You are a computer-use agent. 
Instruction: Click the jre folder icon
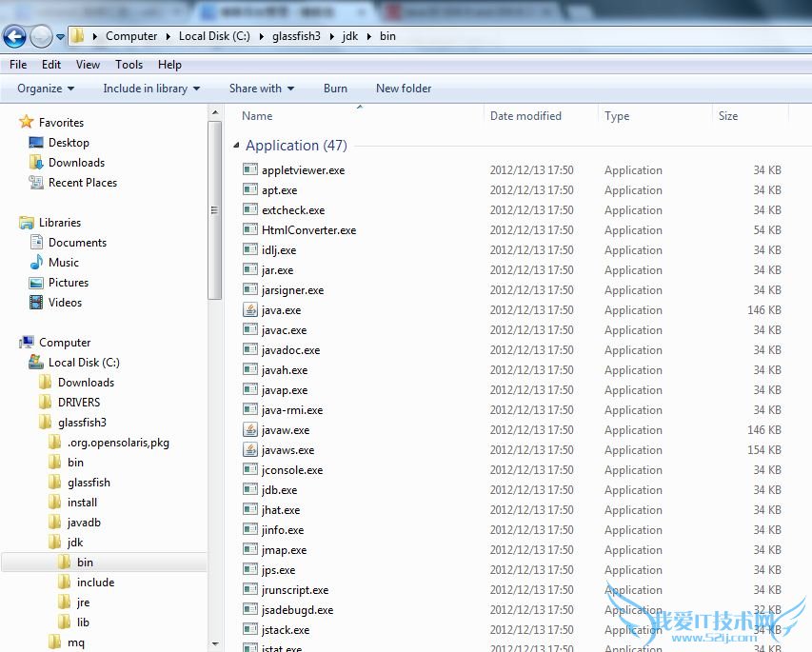tap(65, 603)
